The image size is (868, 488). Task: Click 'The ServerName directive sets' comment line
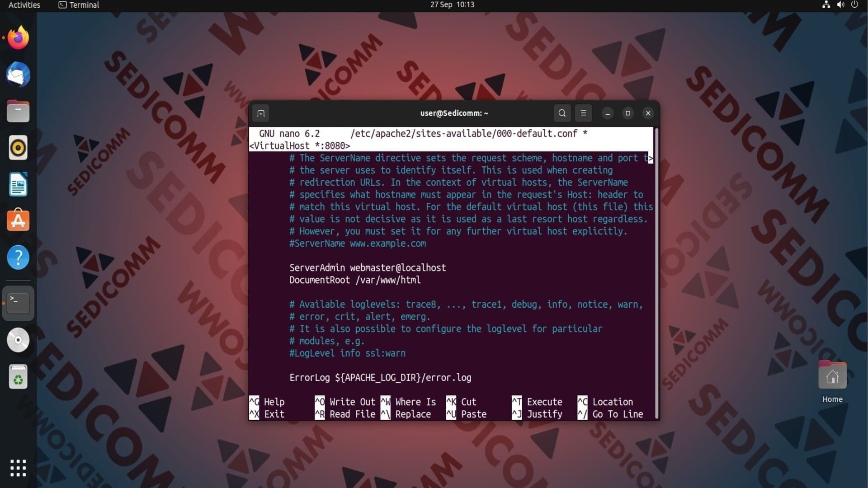pyautogui.click(x=469, y=158)
